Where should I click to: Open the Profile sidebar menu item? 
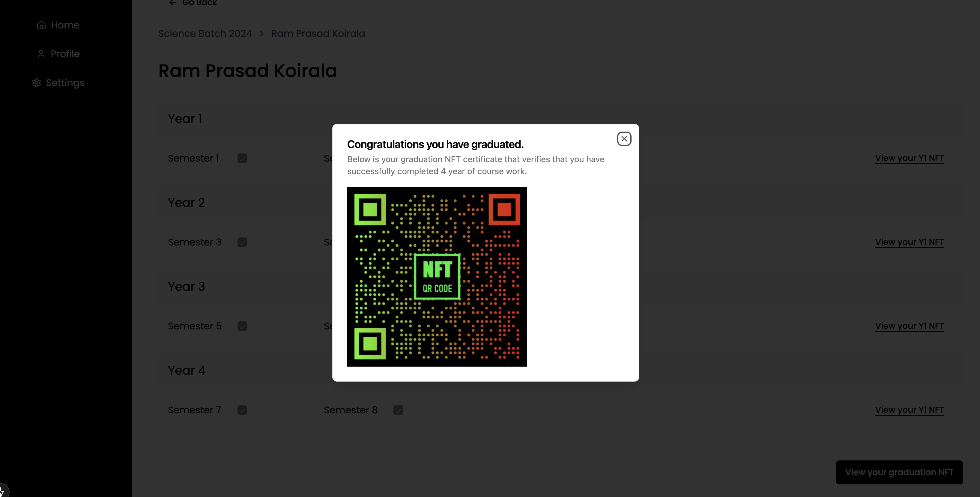pos(65,54)
